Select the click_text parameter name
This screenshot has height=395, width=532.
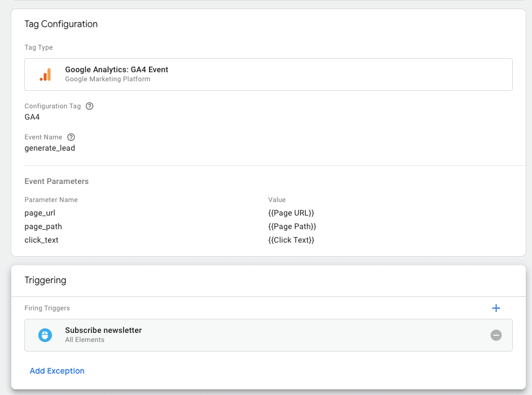coord(41,240)
